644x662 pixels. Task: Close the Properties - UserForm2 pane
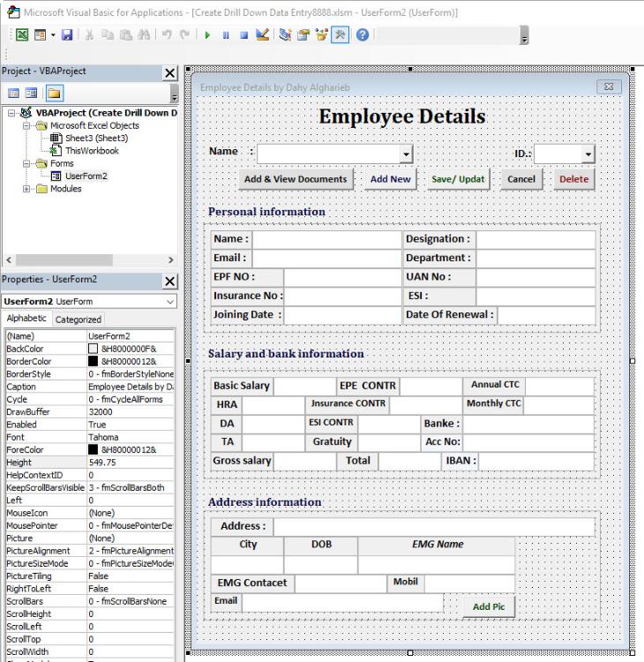169,282
